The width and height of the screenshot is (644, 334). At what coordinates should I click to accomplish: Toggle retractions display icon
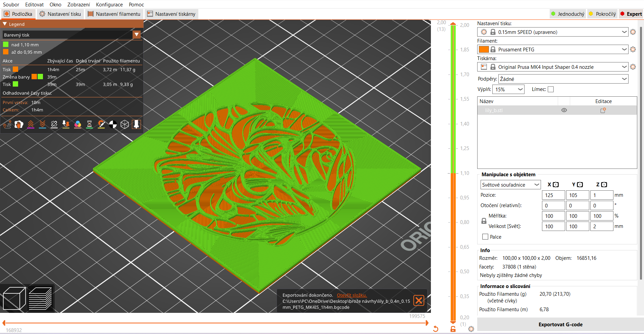31,125
